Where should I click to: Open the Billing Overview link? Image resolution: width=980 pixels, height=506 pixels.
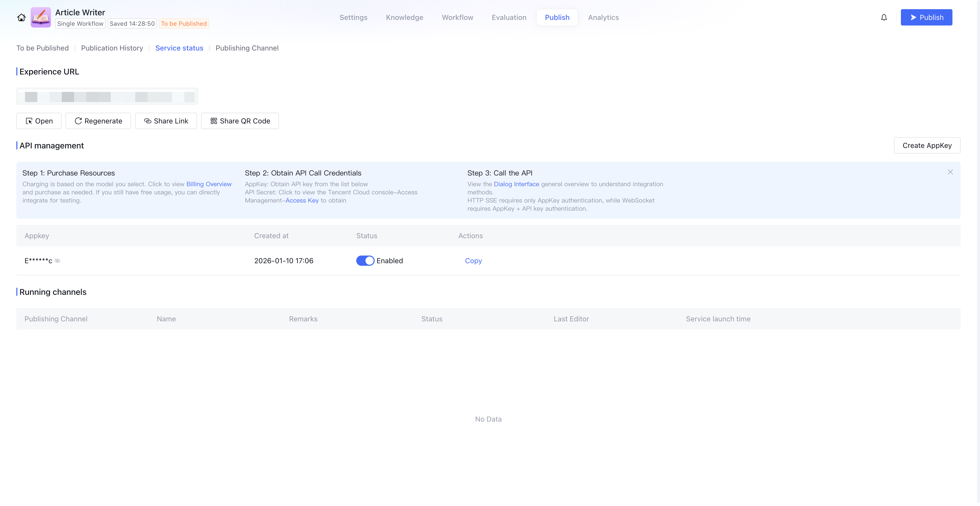209,184
